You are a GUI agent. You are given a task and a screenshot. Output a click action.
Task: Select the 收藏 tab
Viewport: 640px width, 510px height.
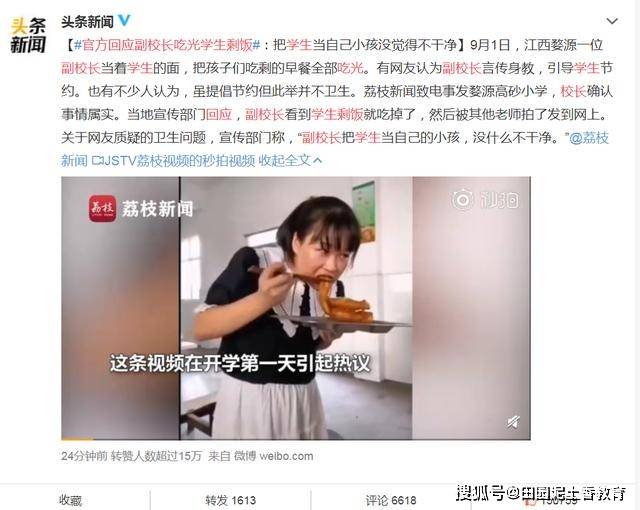[71, 500]
